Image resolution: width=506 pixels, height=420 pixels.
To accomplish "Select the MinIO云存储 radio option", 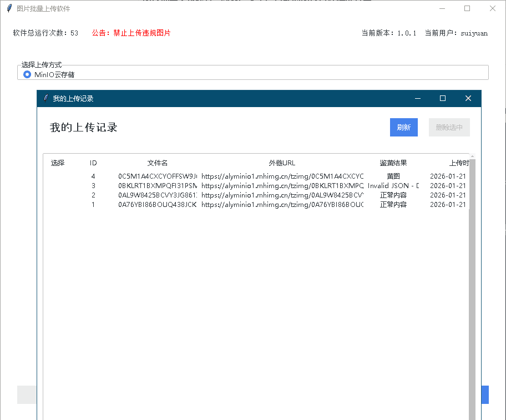I will point(27,74).
